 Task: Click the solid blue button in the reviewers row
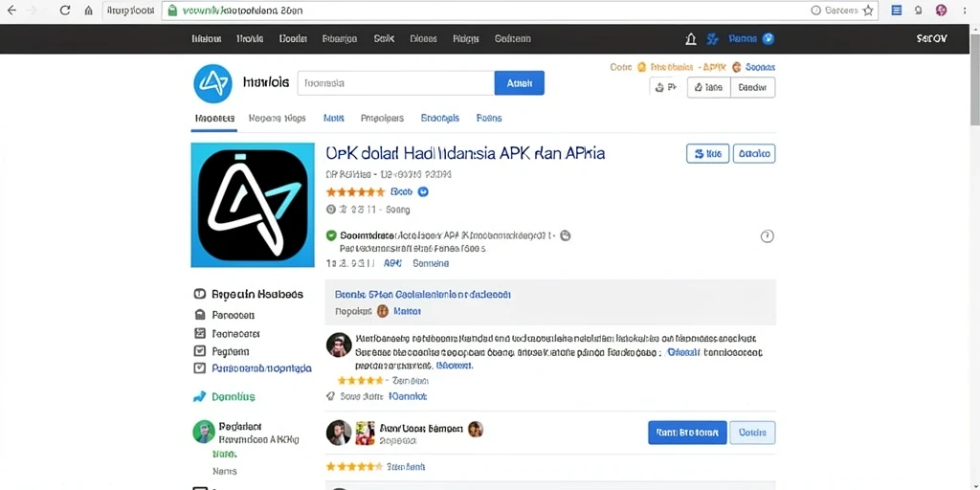coord(687,433)
